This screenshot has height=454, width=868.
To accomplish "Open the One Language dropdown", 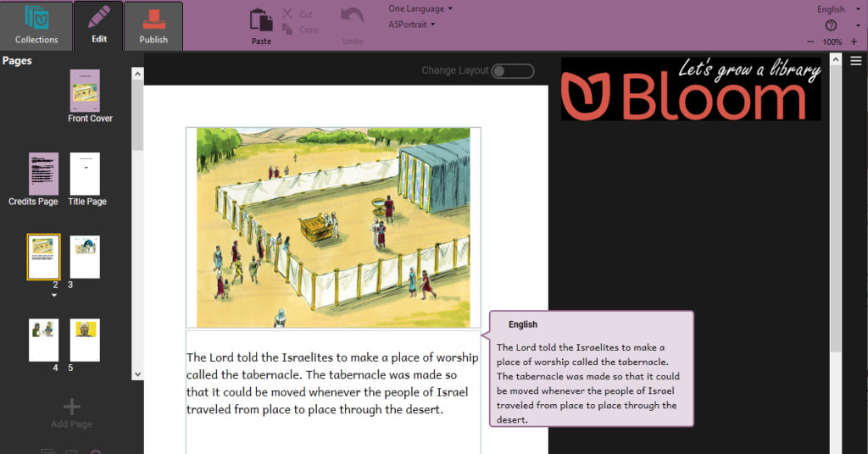I will 420,8.
